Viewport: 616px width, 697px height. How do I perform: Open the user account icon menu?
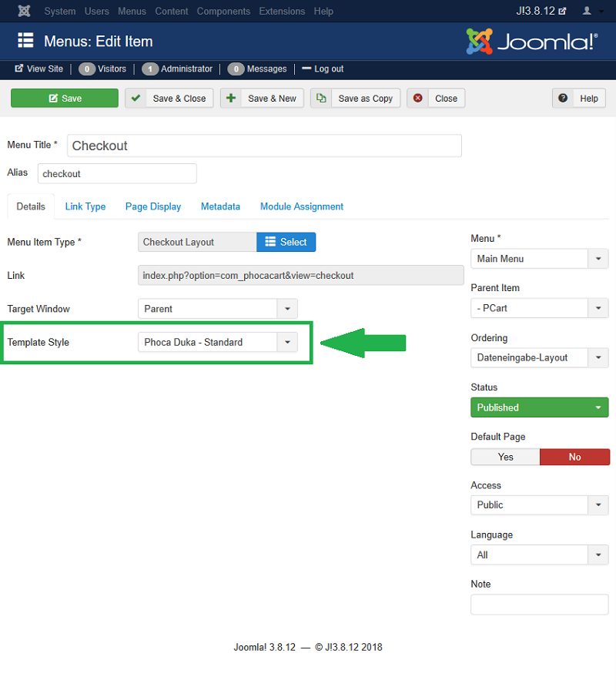[591, 11]
